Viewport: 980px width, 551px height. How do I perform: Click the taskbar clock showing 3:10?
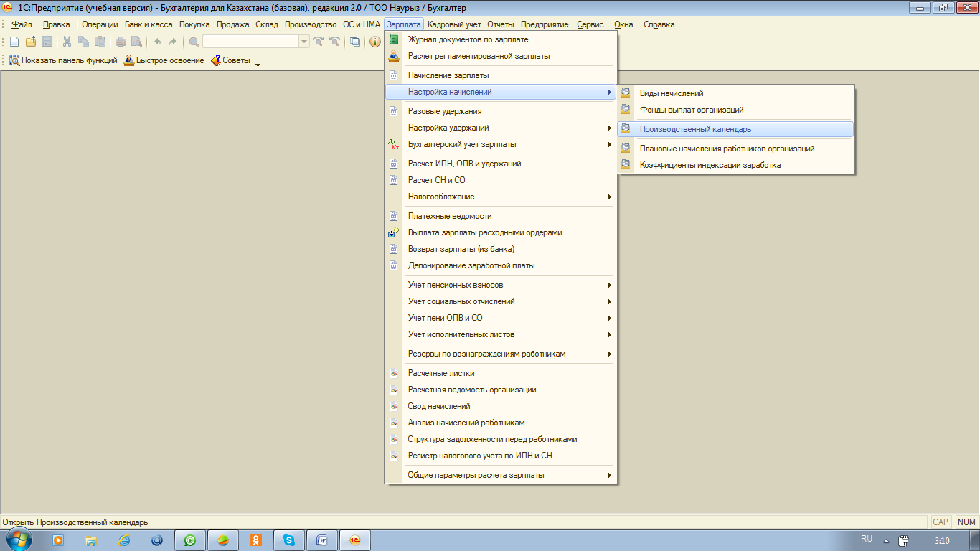tap(942, 541)
